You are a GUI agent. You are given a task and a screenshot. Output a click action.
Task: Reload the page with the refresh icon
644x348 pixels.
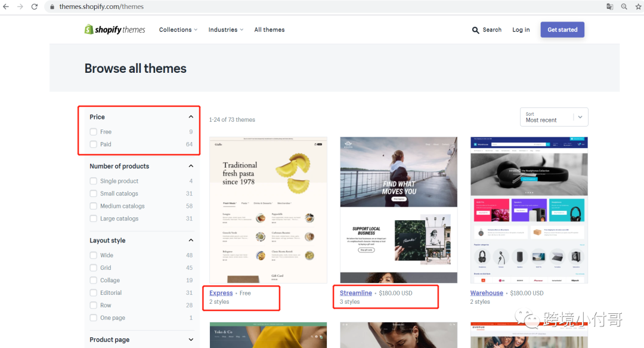pyautogui.click(x=35, y=7)
